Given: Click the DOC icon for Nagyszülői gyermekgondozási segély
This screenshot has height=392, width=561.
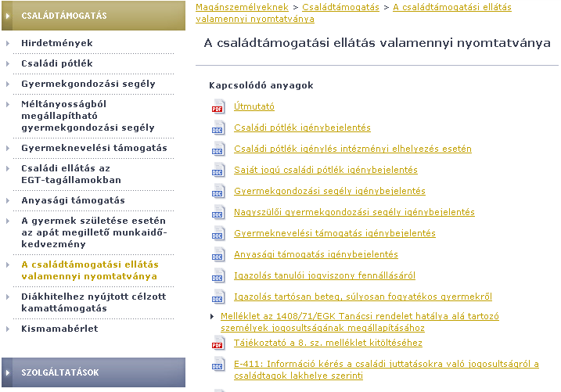Looking at the screenshot, I should [218, 212].
